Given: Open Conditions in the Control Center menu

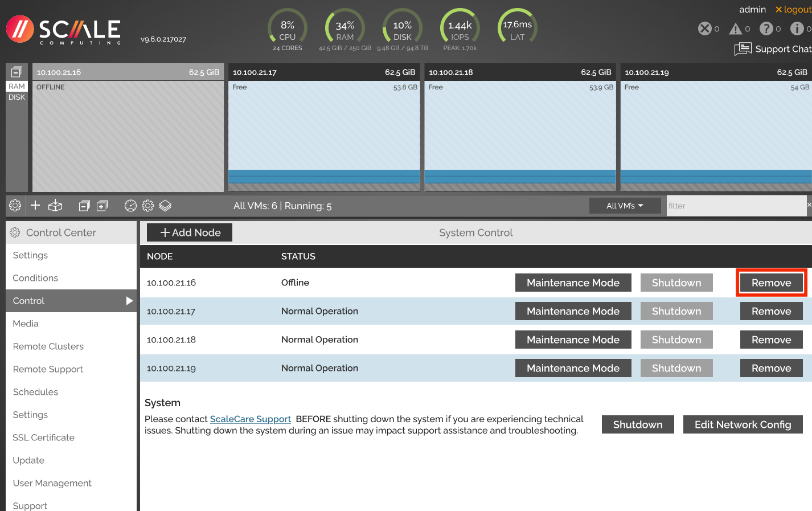Looking at the screenshot, I should [71, 278].
